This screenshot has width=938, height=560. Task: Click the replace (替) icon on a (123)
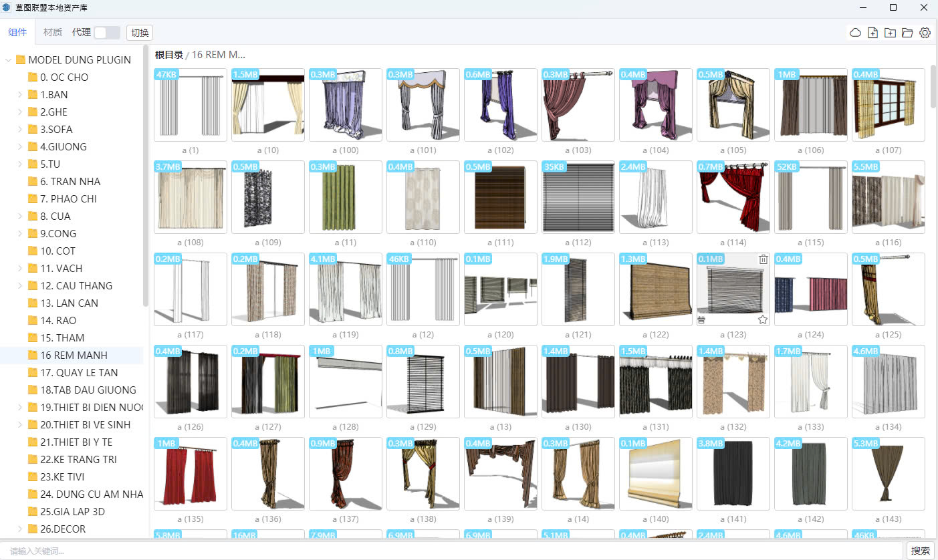[702, 320]
